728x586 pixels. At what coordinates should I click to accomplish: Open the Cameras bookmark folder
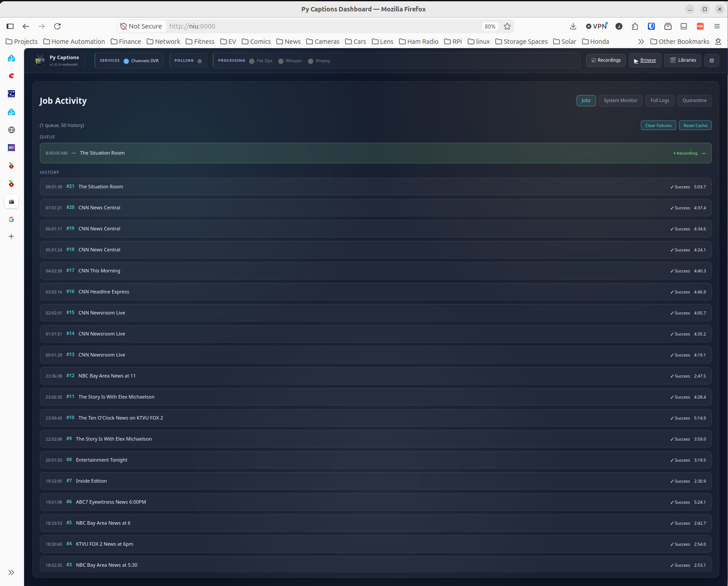323,42
